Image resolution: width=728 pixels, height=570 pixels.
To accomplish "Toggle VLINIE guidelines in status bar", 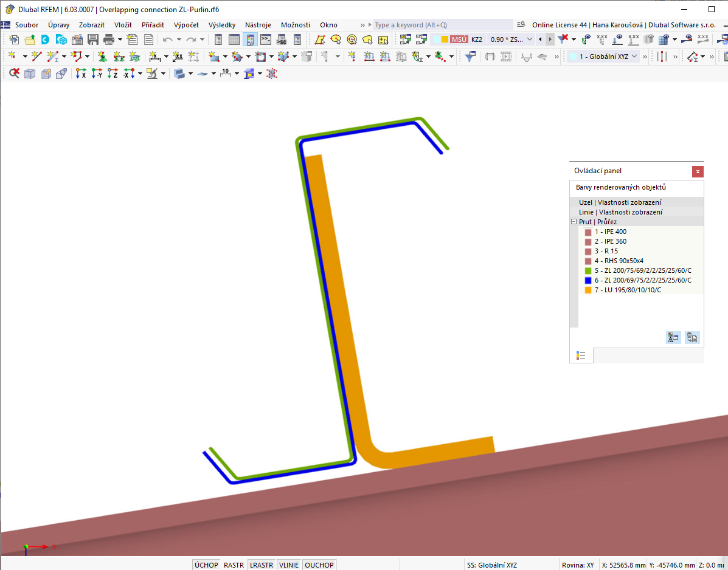I will tap(289, 565).
